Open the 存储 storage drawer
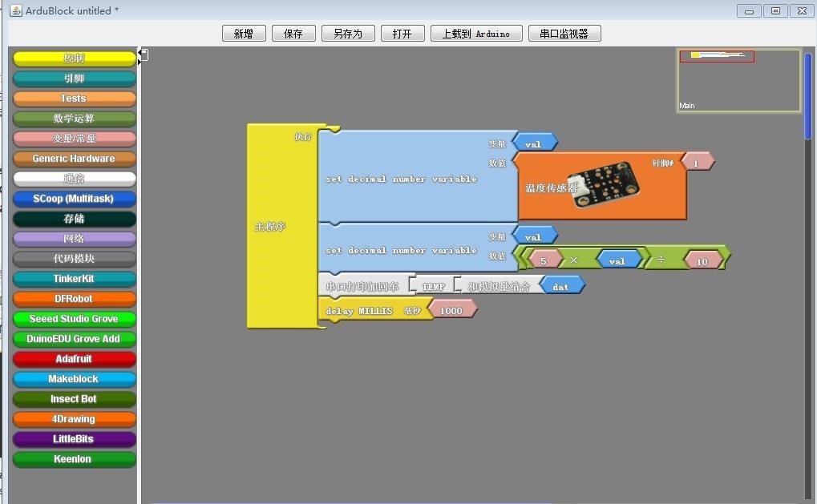The width and height of the screenshot is (817, 504). pyautogui.click(x=74, y=219)
